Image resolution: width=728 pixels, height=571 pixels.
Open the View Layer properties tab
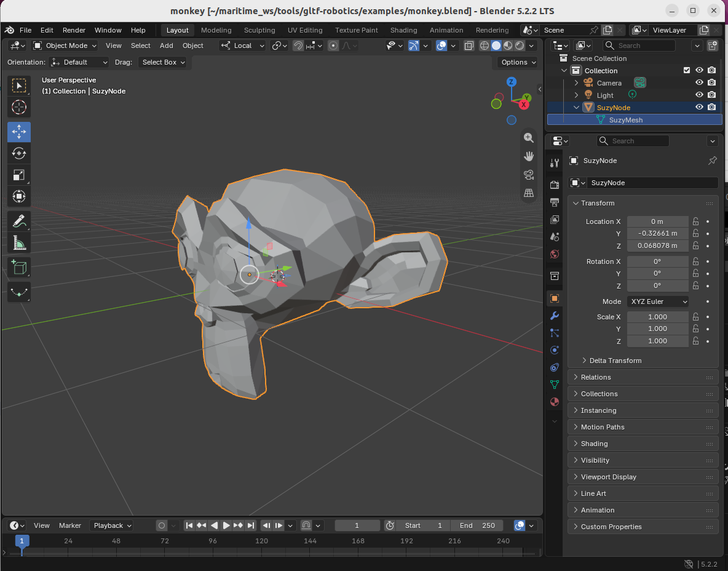(555, 219)
